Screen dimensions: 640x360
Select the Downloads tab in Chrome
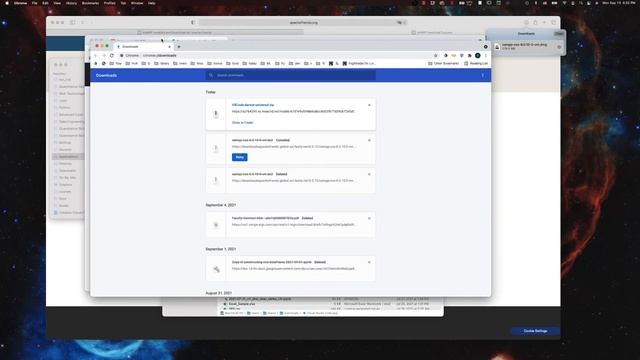coord(144,47)
